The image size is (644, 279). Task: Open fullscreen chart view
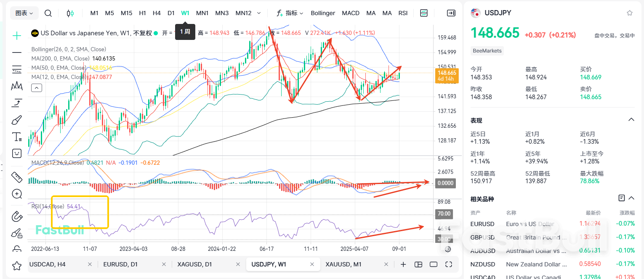click(x=448, y=264)
